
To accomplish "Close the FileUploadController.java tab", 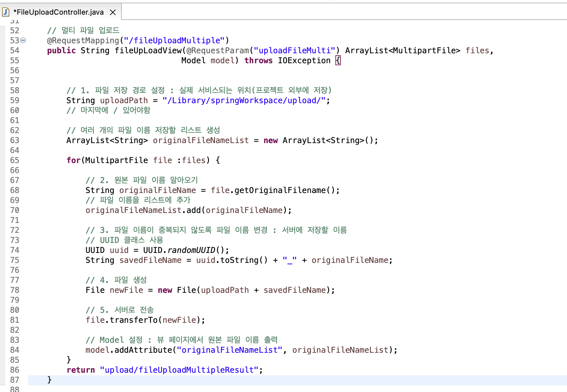I will 112,12.
